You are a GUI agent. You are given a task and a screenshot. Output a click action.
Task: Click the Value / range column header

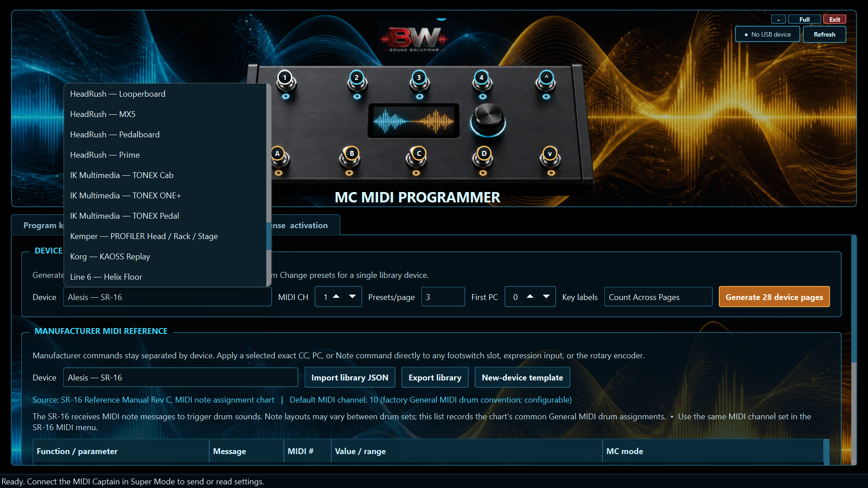point(467,451)
